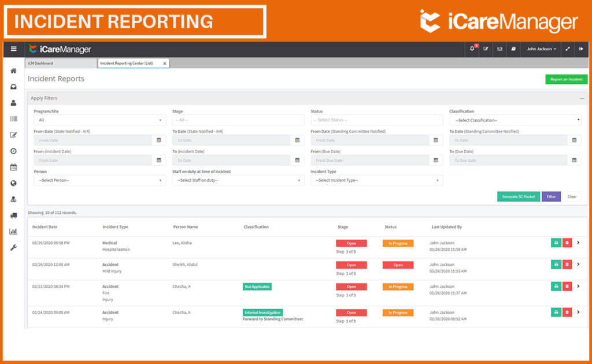Click the Last Updated By column header
Screen dimensions: 592x364
(447, 226)
